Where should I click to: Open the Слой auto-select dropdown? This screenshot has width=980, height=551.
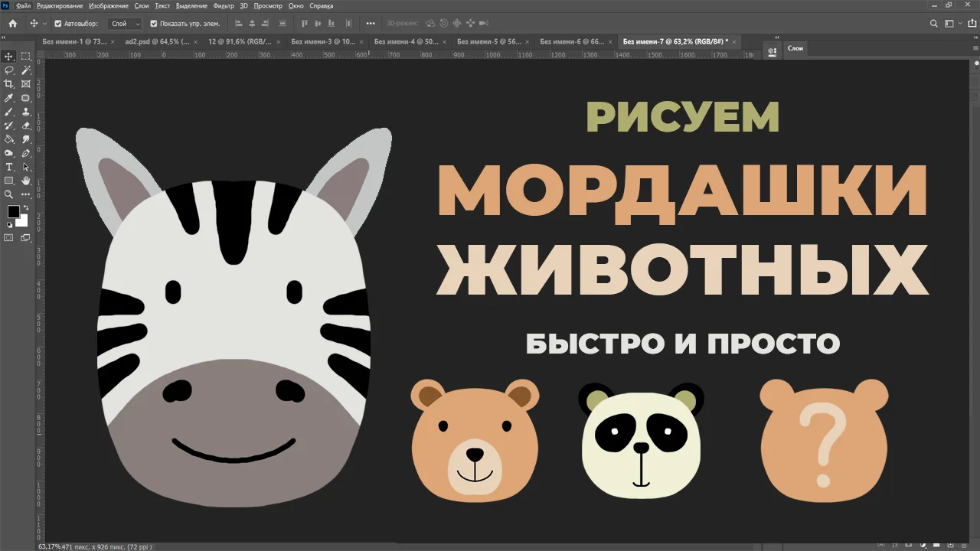[x=126, y=24]
